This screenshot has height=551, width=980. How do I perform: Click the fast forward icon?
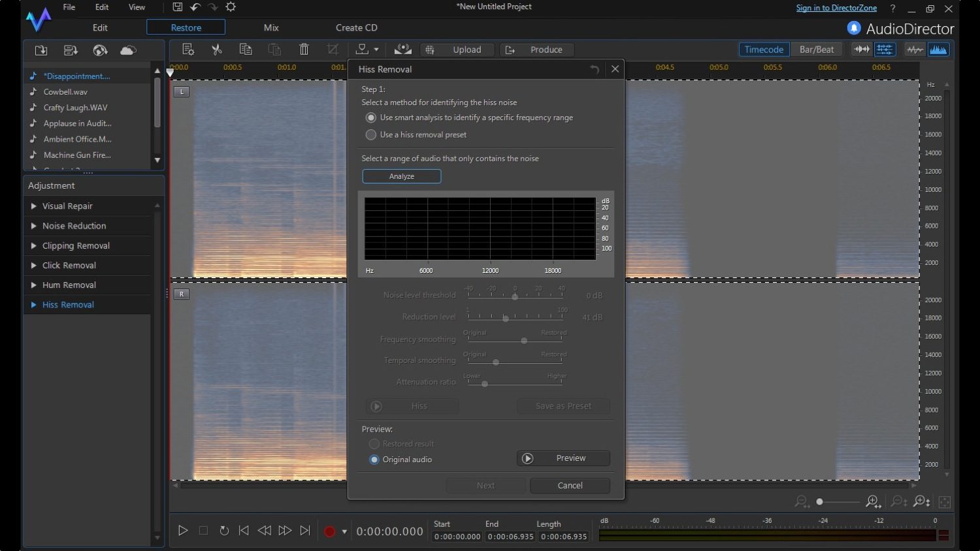285,531
